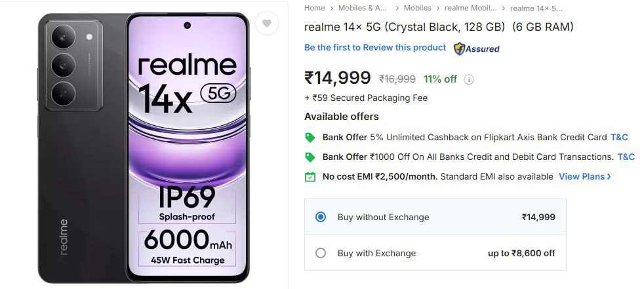The image size is (644, 289).
Task: Click the wishlist heart icon
Action: (x=266, y=24)
